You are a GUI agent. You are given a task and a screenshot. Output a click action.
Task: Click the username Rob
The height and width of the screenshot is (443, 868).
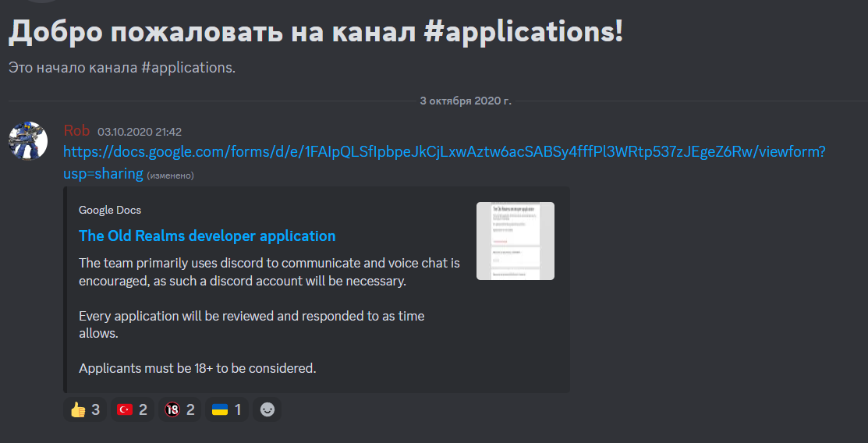click(x=77, y=131)
